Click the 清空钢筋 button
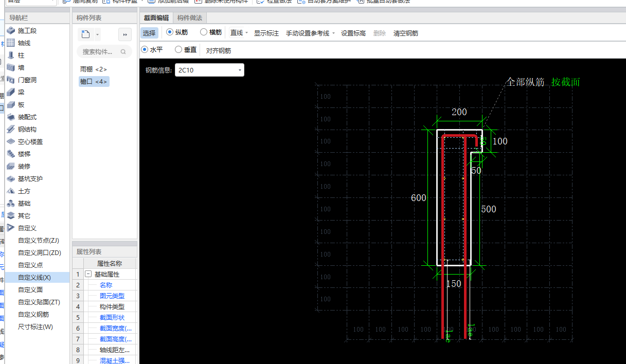 coord(406,33)
